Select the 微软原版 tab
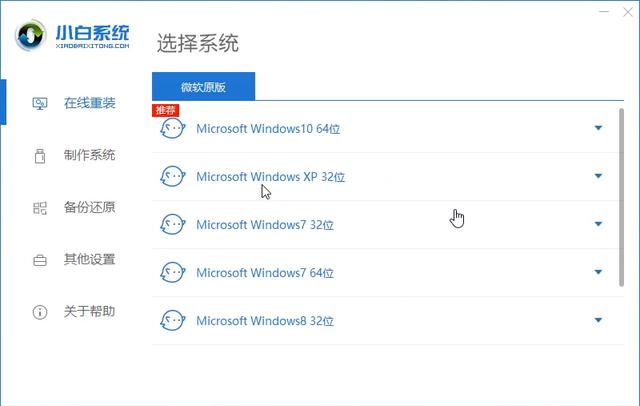Screen dimensions: 640x406 pyautogui.click(x=203, y=87)
